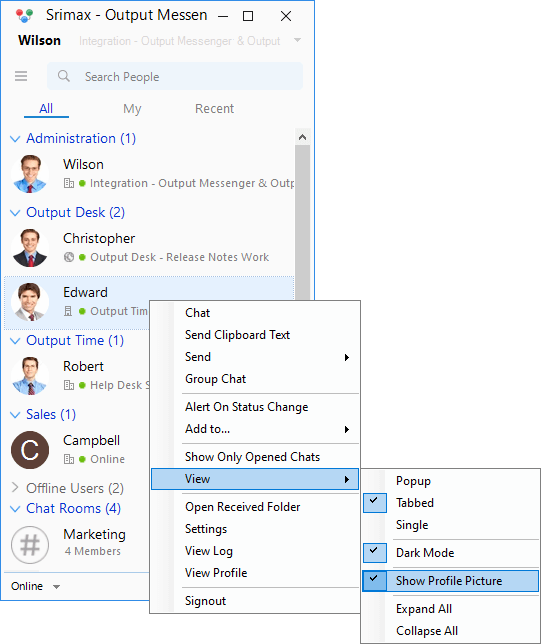
Task: Click Campbell's brown letter C avatar
Action: (30, 450)
